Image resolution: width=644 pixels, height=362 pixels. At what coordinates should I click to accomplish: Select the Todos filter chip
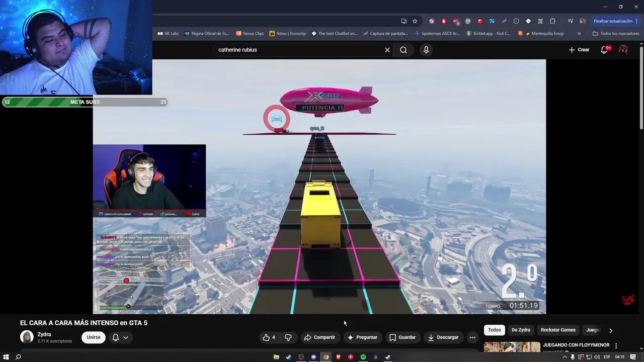[495, 330]
